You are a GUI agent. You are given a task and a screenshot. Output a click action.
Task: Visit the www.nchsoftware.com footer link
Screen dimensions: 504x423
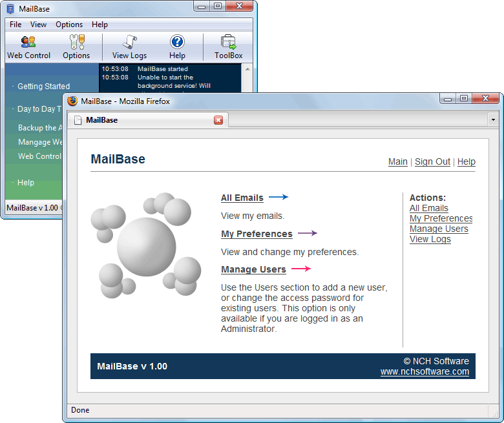425,371
